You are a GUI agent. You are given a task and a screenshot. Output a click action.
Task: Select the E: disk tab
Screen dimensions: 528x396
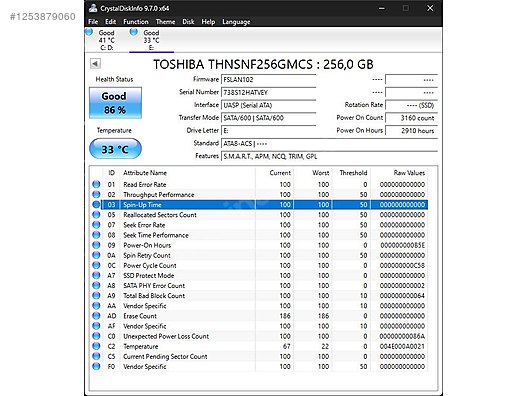point(151,40)
